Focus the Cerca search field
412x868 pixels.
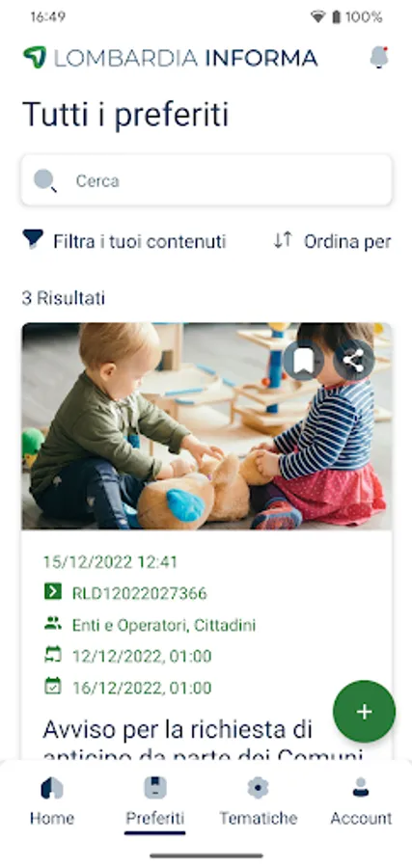[206, 180]
